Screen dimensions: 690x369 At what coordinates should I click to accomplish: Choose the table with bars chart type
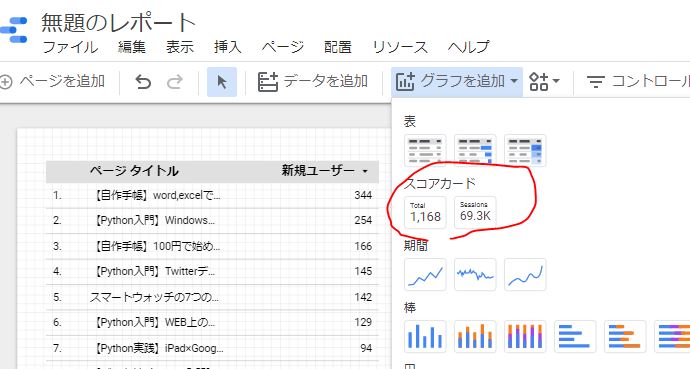coord(475,150)
